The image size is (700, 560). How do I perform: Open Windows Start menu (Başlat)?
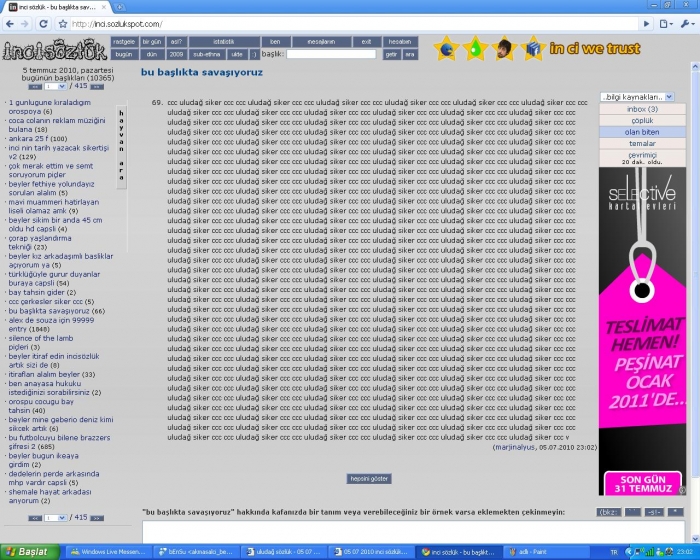pyautogui.click(x=30, y=552)
